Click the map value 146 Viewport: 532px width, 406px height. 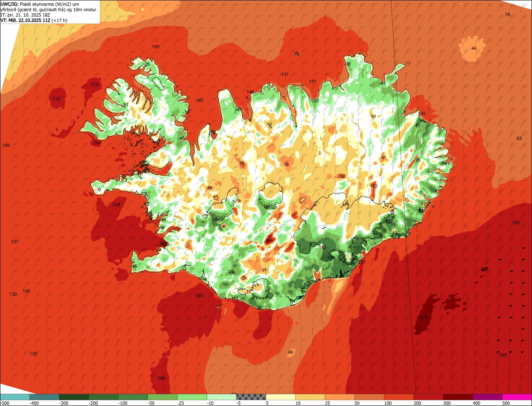tap(250, 92)
